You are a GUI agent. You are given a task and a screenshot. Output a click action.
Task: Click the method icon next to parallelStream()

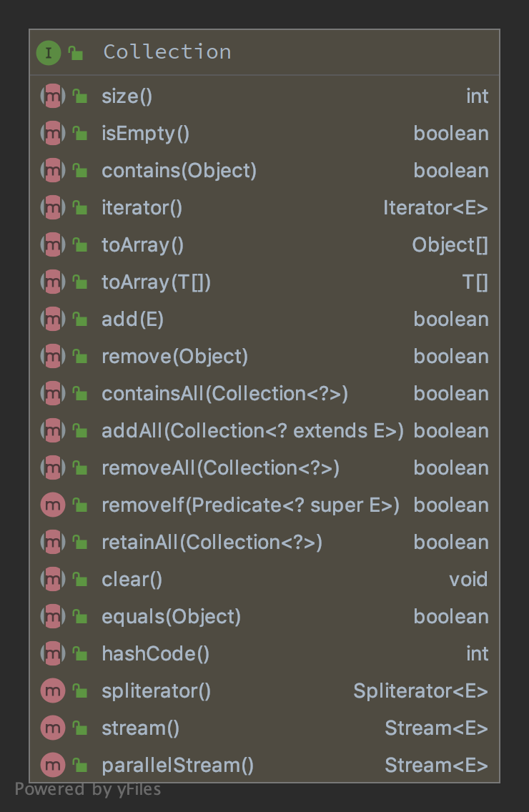[52, 766]
